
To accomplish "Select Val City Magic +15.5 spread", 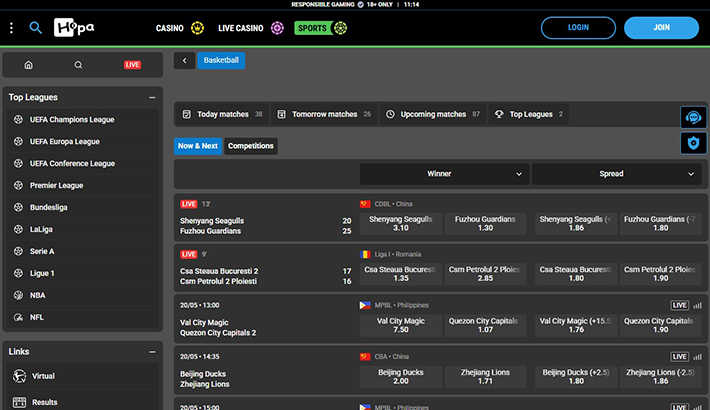I will pyautogui.click(x=576, y=325).
